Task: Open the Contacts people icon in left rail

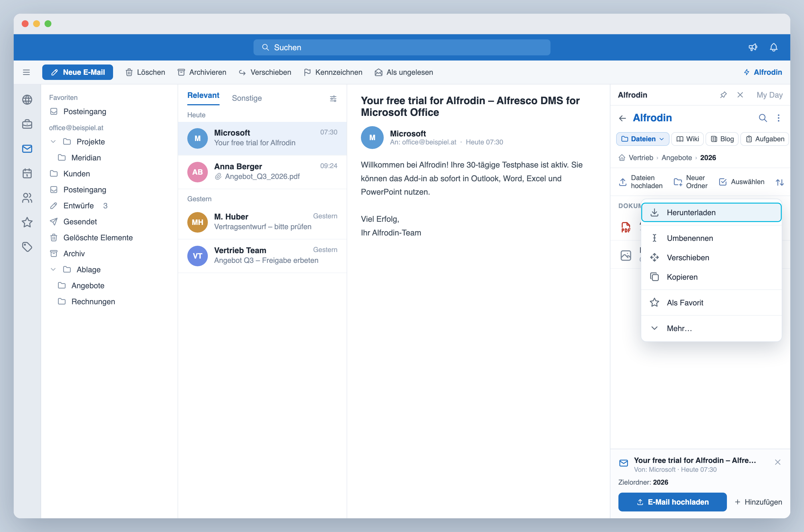Action: click(x=27, y=198)
